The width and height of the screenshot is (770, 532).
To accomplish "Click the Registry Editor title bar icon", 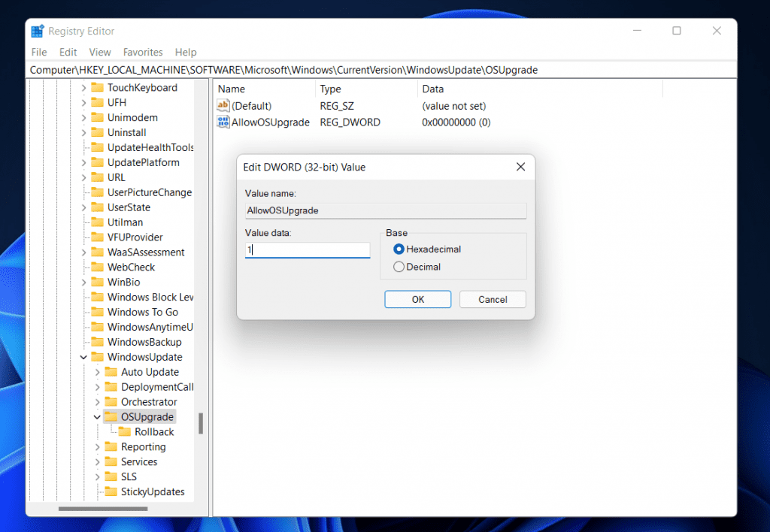I will (x=36, y=30).
